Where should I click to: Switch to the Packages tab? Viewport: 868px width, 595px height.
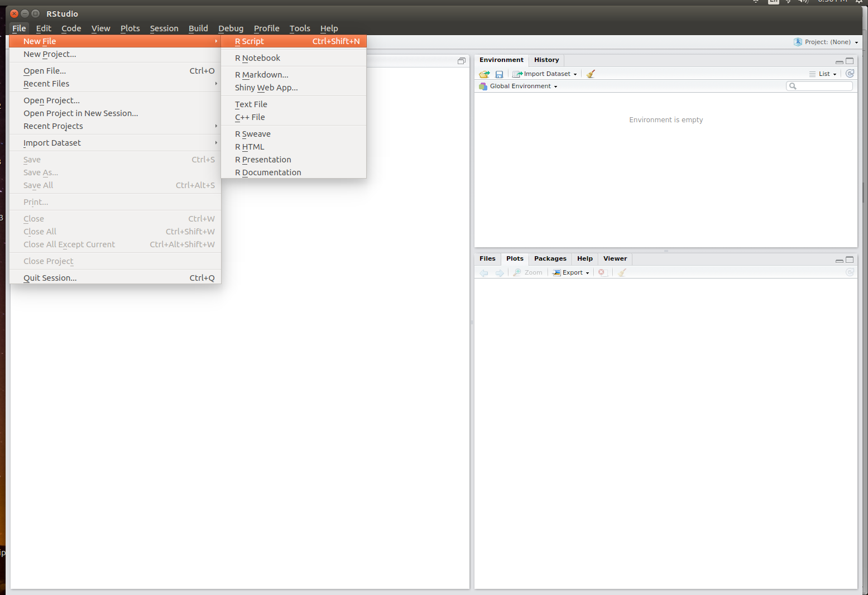point(550,259)
